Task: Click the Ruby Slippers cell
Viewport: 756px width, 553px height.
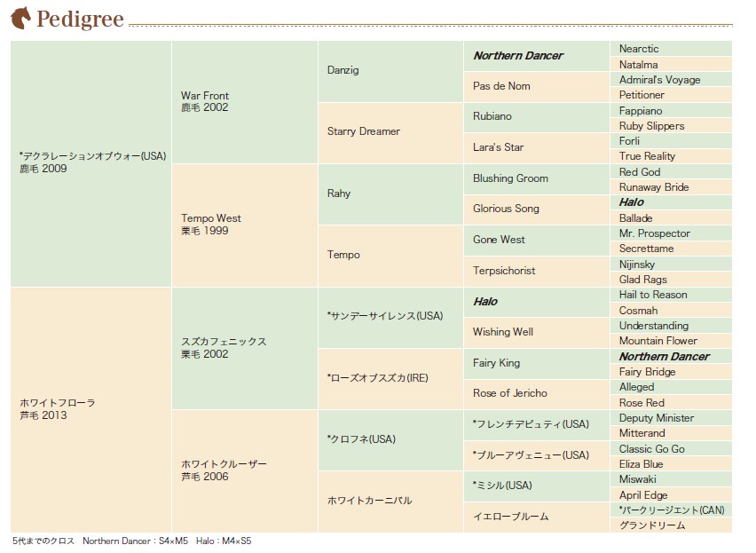Action: 671,125
